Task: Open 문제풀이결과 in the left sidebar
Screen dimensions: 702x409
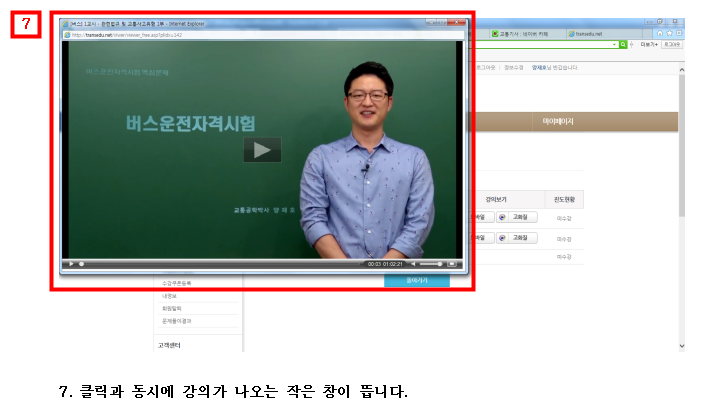Action: pyautogui.click(x=176, y=321)
